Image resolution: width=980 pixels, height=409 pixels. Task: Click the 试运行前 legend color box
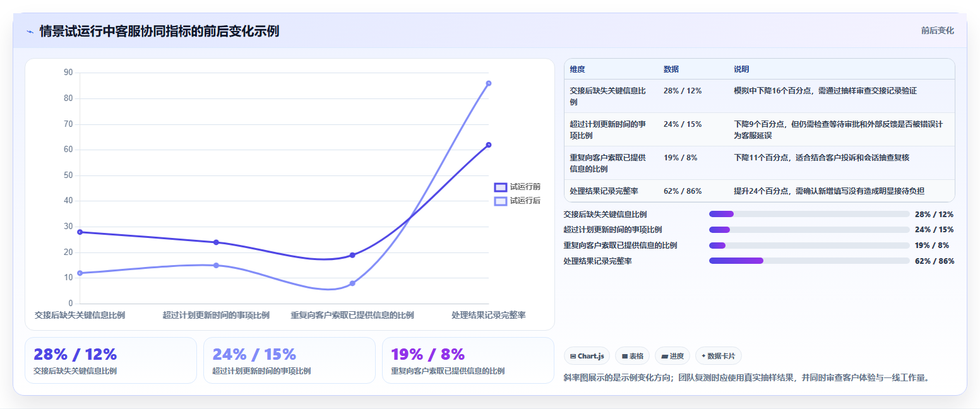[x=501, y=187]
